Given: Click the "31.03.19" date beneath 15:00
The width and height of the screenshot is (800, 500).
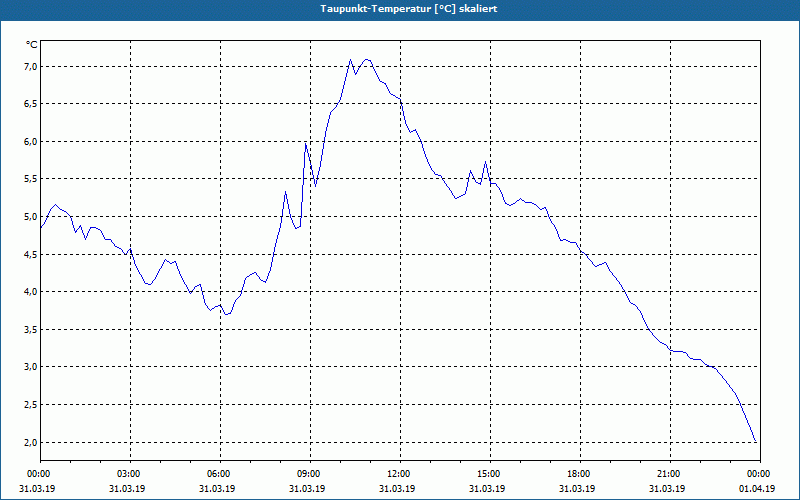Looking at the screenshot, I should point(487,488).
